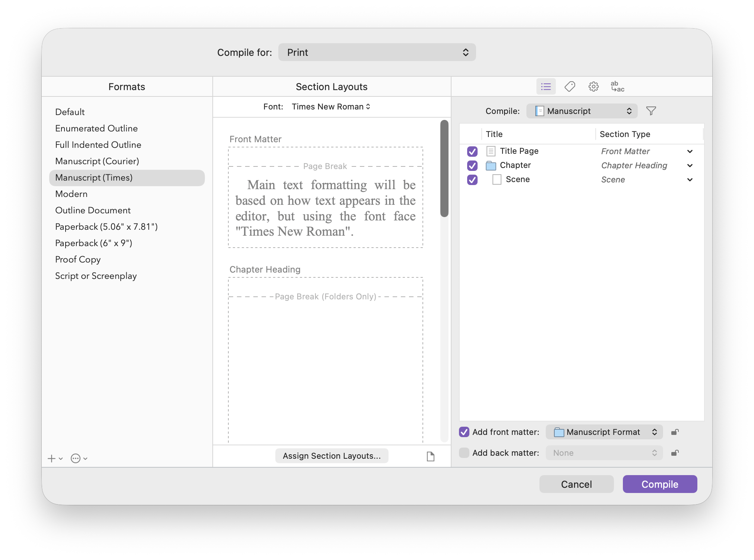Open the metadata tag tab icon

570,87
